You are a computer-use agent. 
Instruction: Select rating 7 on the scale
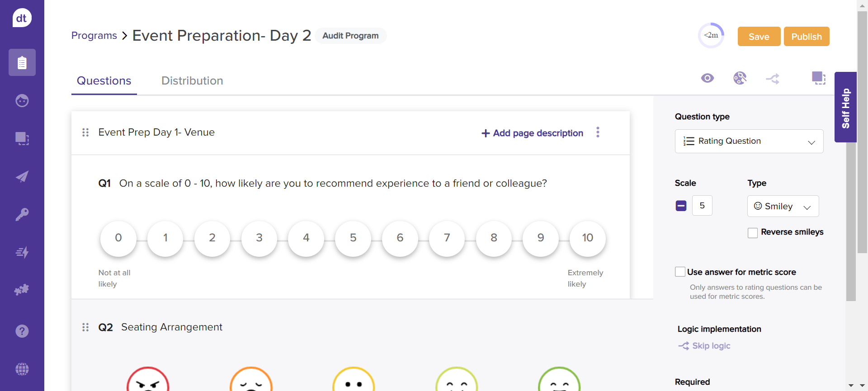[447, 238]
